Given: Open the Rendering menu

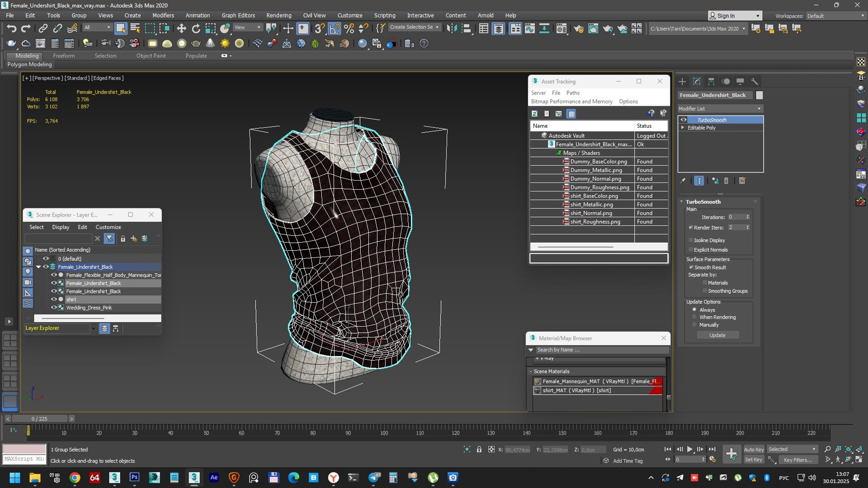Looking at the screenshot, I should [278, 15].
